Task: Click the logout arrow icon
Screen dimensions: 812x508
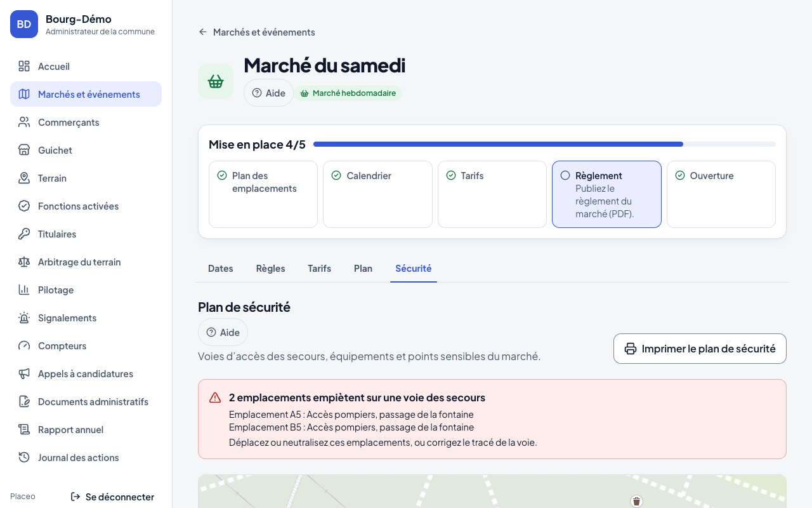Action: tap(75, 497)
